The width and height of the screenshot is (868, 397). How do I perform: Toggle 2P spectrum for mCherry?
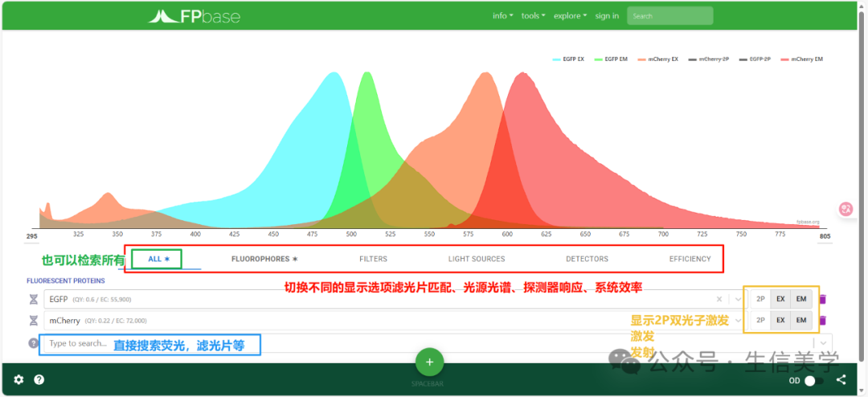760,320
